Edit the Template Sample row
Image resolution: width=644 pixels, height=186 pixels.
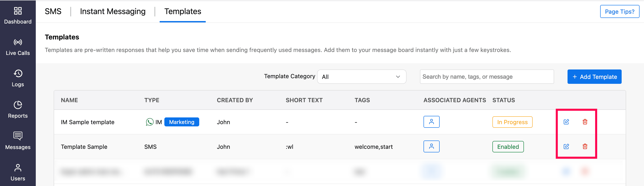566,146
